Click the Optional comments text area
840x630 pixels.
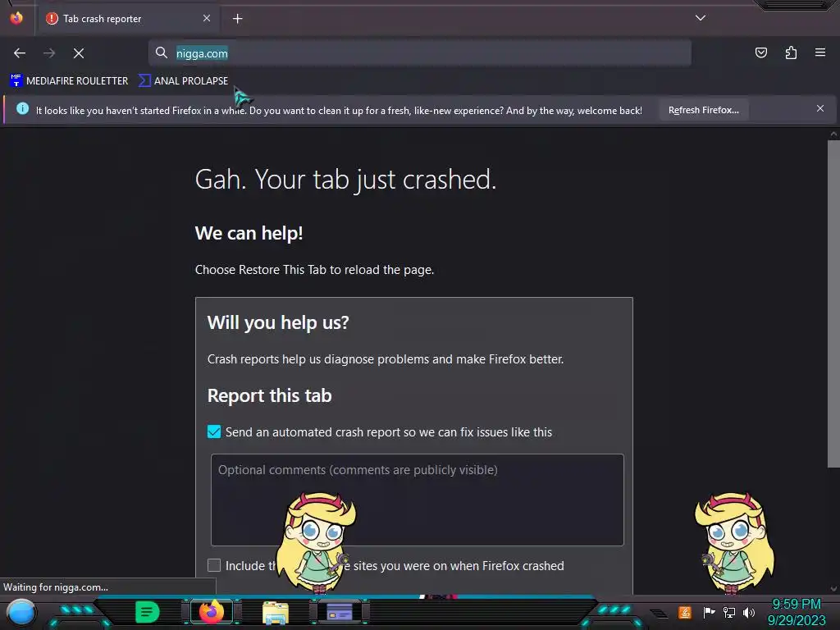coord(418,500)
